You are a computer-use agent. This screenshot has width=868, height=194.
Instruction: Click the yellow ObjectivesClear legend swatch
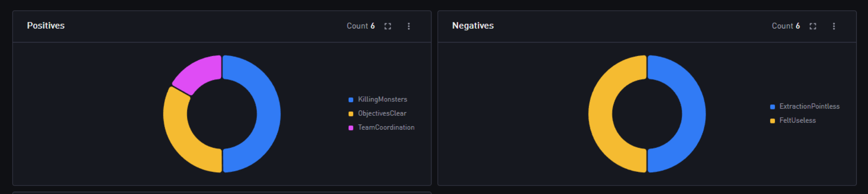(351, 114)
